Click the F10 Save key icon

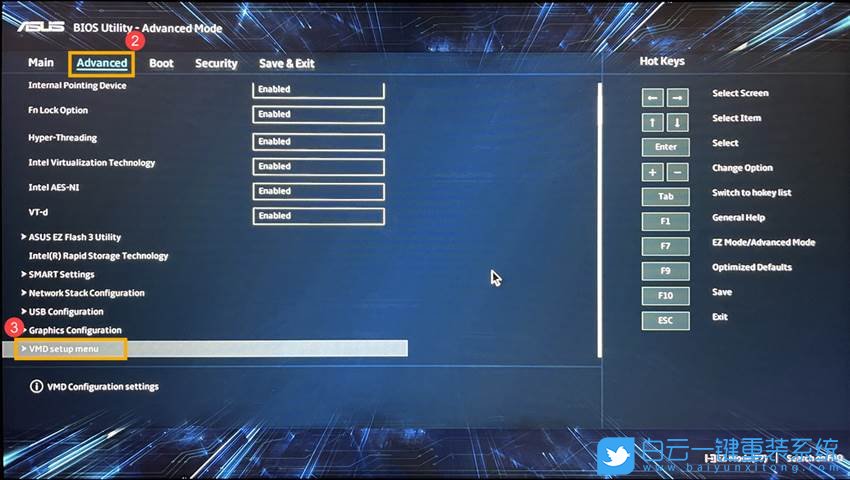coord(665,296)
